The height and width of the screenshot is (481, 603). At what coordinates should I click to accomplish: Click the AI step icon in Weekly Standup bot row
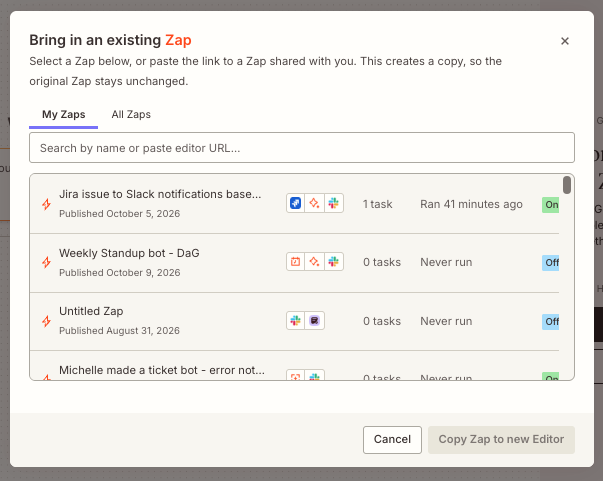click(314, 262)
